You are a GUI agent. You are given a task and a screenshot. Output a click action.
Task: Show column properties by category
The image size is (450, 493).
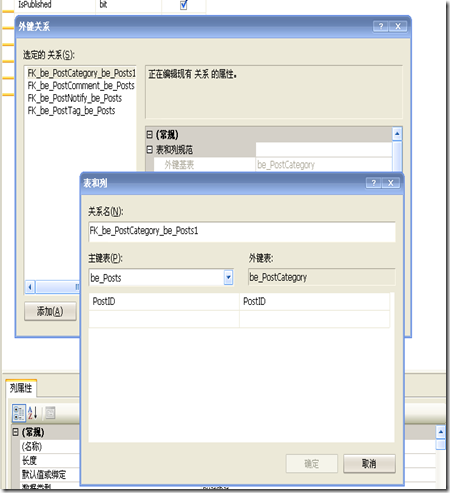click(19, 413)
